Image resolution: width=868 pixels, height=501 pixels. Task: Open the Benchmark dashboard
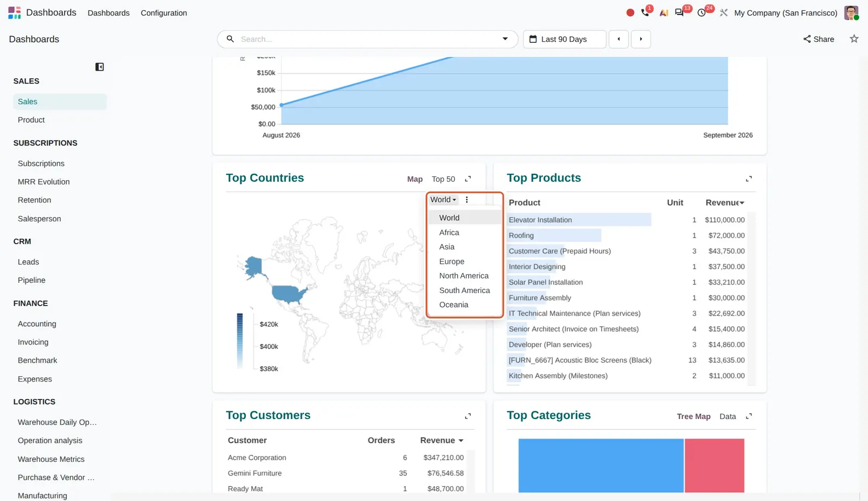click(x=60, y=360)
